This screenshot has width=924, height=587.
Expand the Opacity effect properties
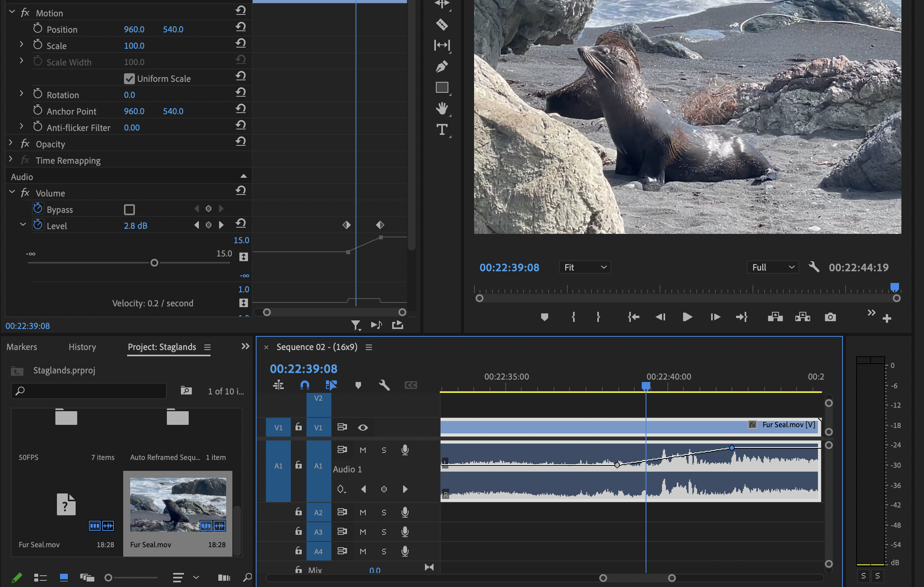[11, 144]
